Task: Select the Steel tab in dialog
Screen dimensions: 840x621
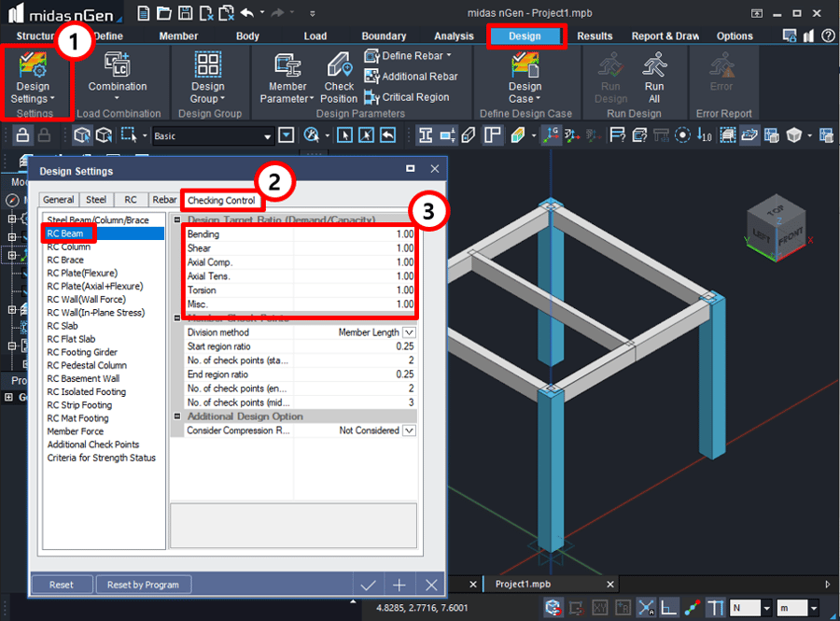Action: point(96,199)
